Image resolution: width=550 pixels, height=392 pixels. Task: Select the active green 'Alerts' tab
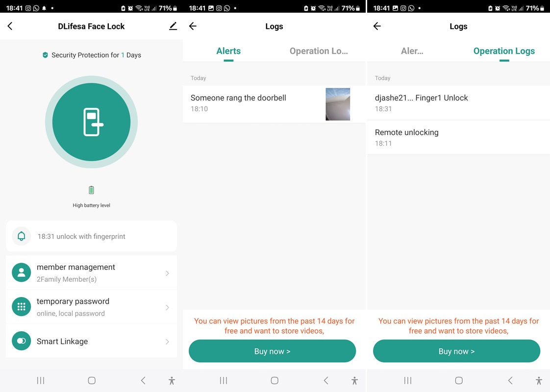(x=228, y=51)
